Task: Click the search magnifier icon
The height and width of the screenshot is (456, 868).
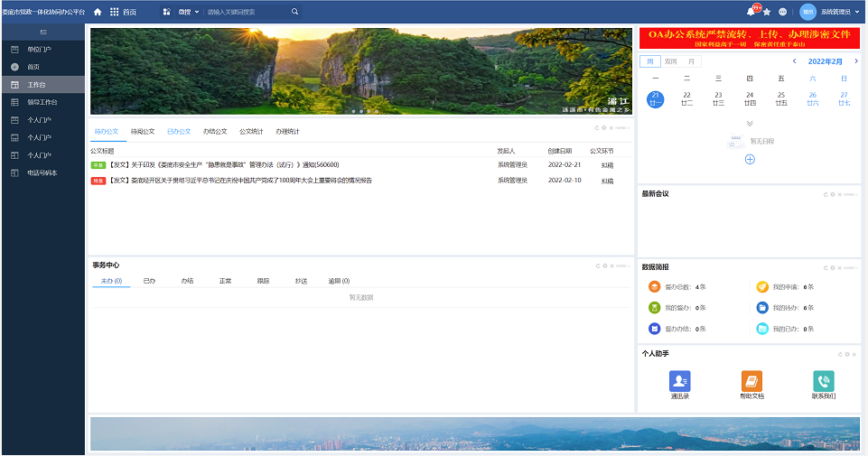Action: [x=295, y=12]
